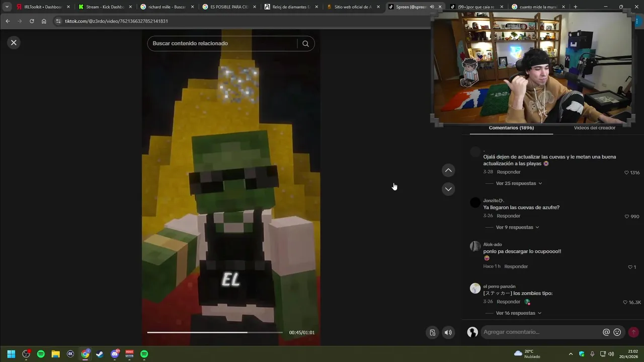This screenshot has width=644, height=362.
Task: Open the Comentarios (1896) tab
Action: [511, 128]
